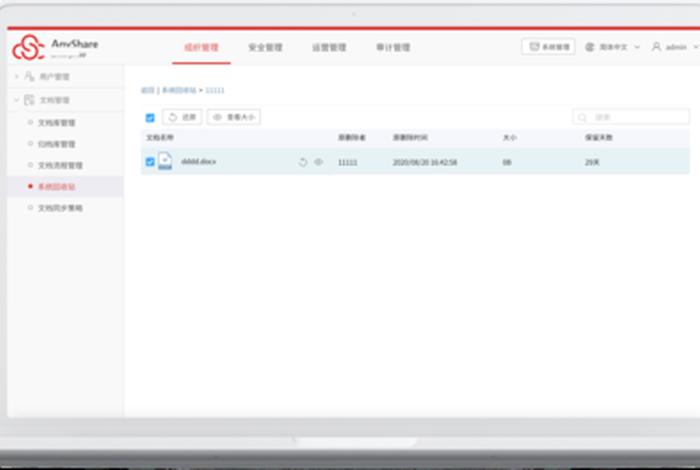Click the file name column header
This screenshot has width=700, height=470.
[x=160, y=137]
